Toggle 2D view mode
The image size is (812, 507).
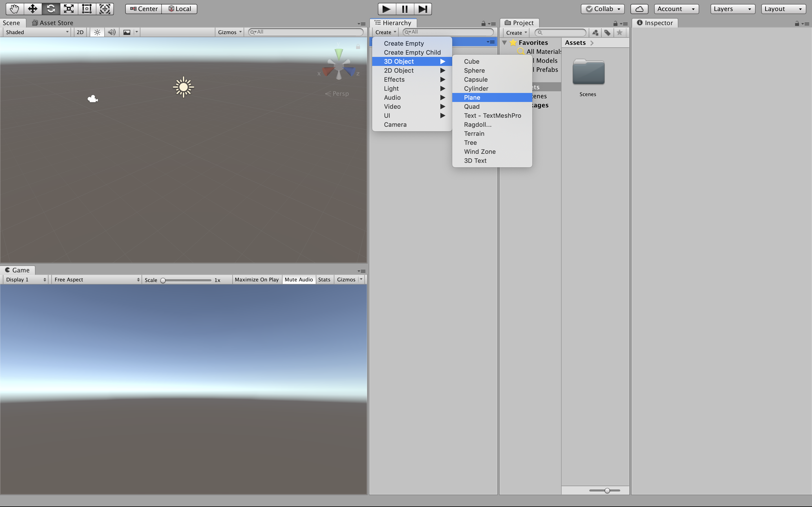coord(80,32)
